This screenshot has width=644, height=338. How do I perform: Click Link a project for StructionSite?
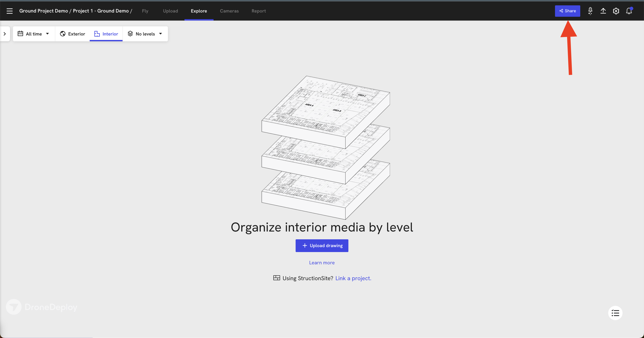(353, 278)
